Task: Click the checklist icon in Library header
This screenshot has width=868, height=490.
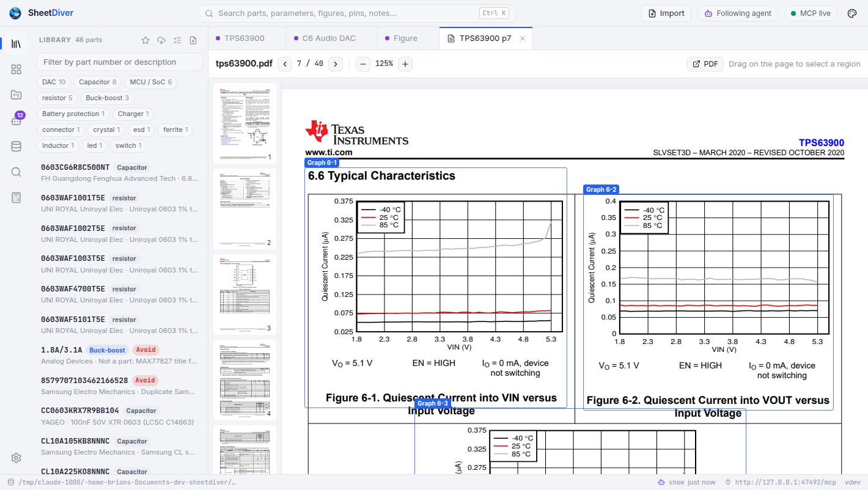Action: coord(177,40)
